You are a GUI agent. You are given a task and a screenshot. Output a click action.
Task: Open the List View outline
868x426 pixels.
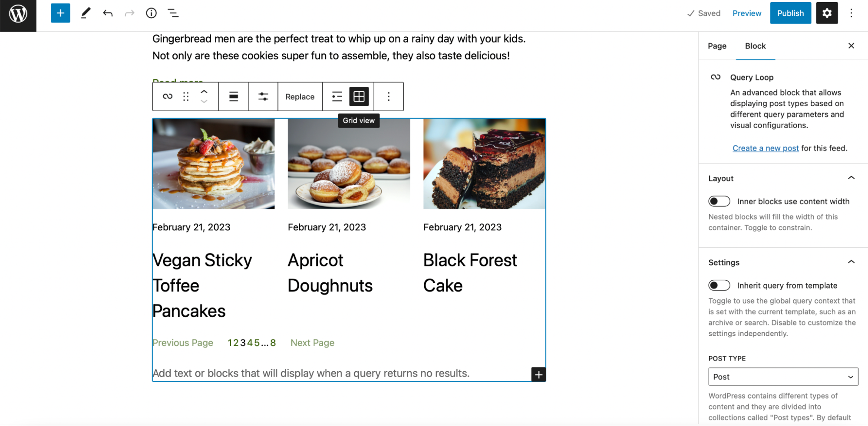(x=173, y=13)
